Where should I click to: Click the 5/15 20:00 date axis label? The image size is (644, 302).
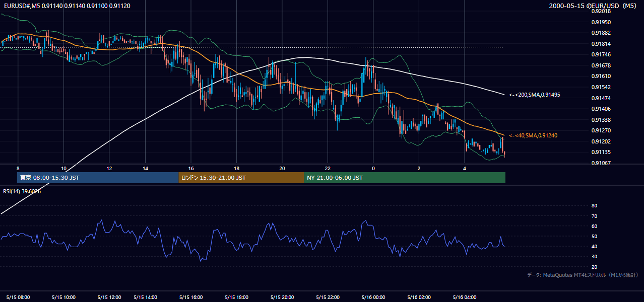click(x=282, y=297)
